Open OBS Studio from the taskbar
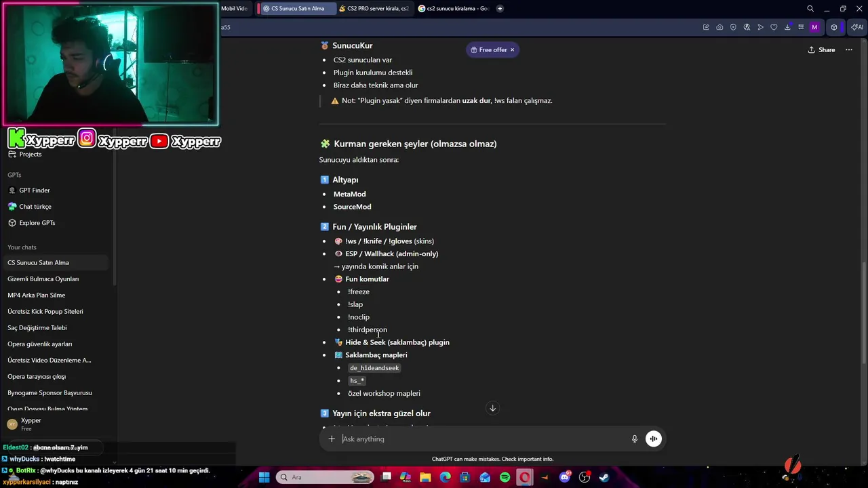The height and width of the screenshot is (488, 868). tap(585, 477)
